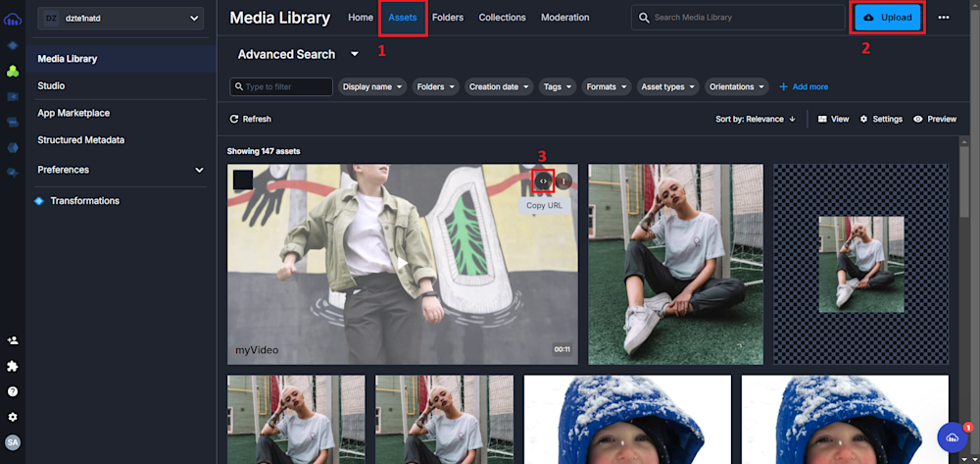The height and width of the screenshot is (464, 980).
Task: Click the blue Upload button
Action: [x=888, y=18]
